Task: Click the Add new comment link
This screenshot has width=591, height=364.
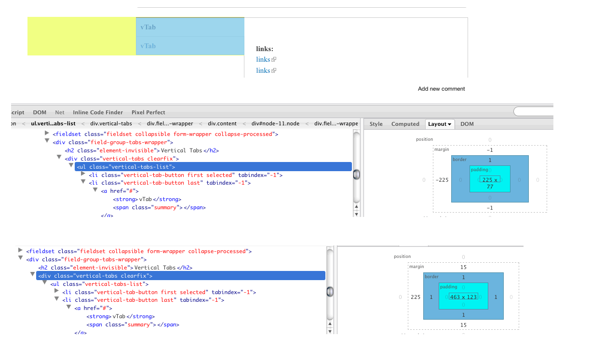Action: pos(441,89)
